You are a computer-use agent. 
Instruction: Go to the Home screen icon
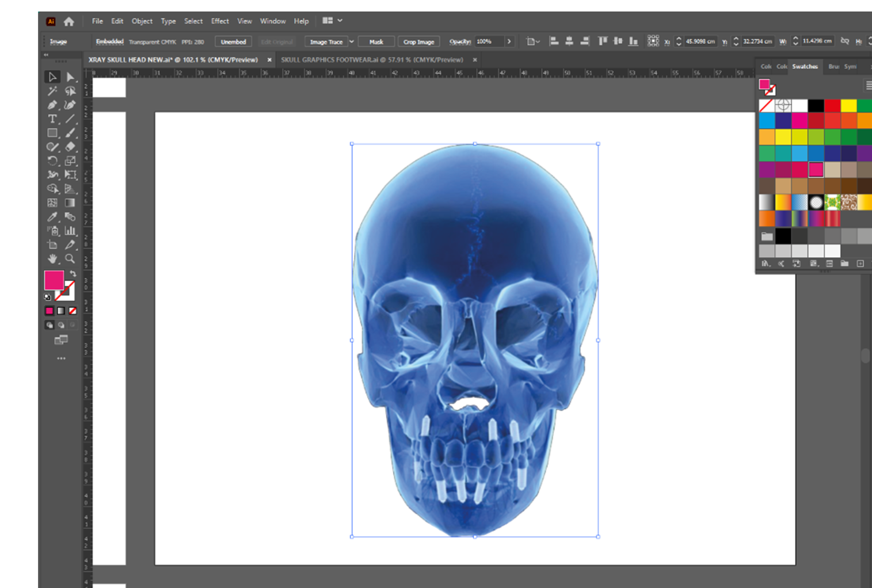click(x=69, y=21)
